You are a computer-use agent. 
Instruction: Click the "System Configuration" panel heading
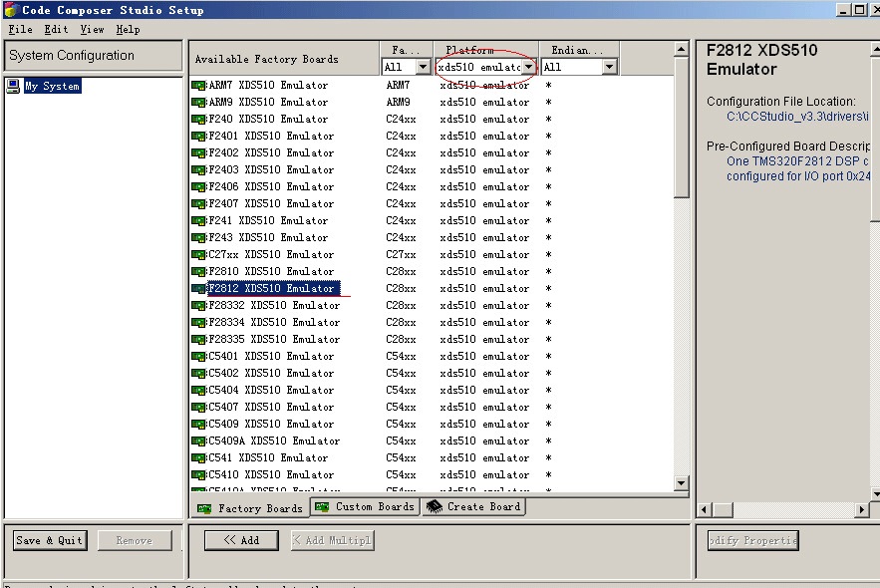coord(72,55)
